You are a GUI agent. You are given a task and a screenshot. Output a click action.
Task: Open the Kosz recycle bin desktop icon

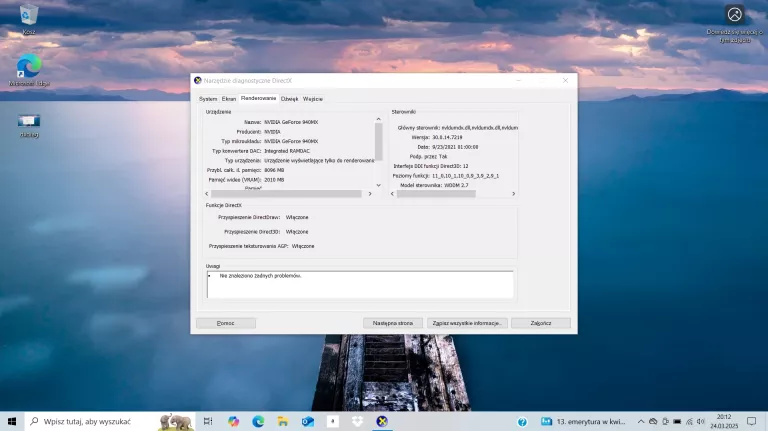point(29,15)
